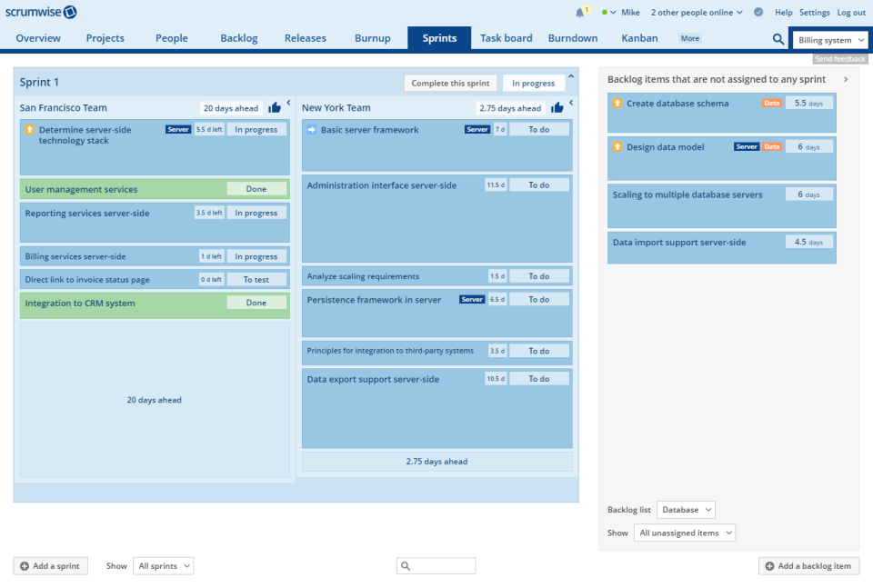This screenshot has width=873, height=588.
Task: Click the blue arrow icon on Basic server framework
Action: [x=312, y=129]
